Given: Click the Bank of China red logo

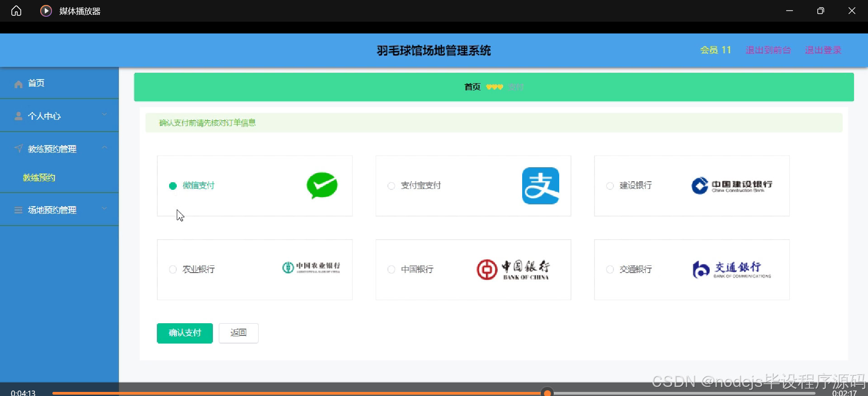Looking at the screenshot, I should coord(513,269).
